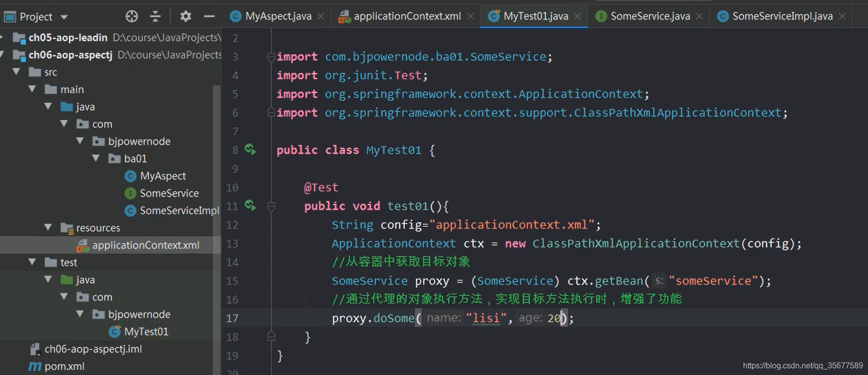Click the fold marker at line 6 import end
The width and height of the screenshot is (868, 375).
coord(271,113)
